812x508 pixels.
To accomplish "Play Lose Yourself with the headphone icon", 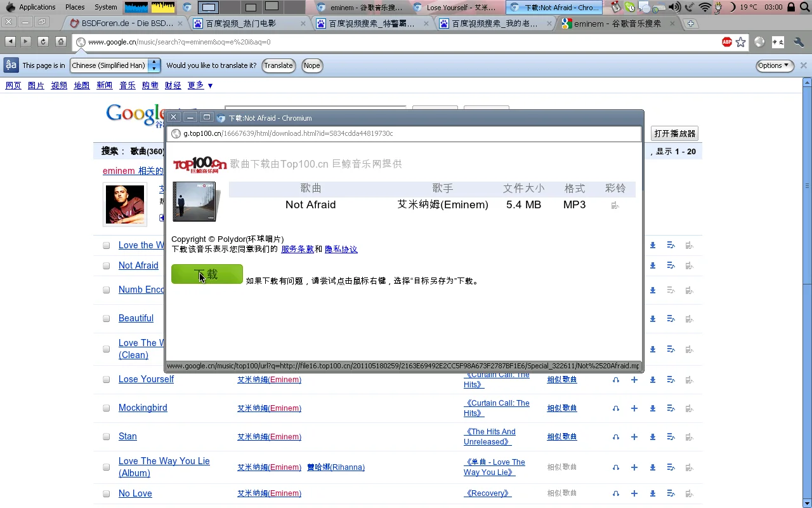I will (x=616, y=380).
